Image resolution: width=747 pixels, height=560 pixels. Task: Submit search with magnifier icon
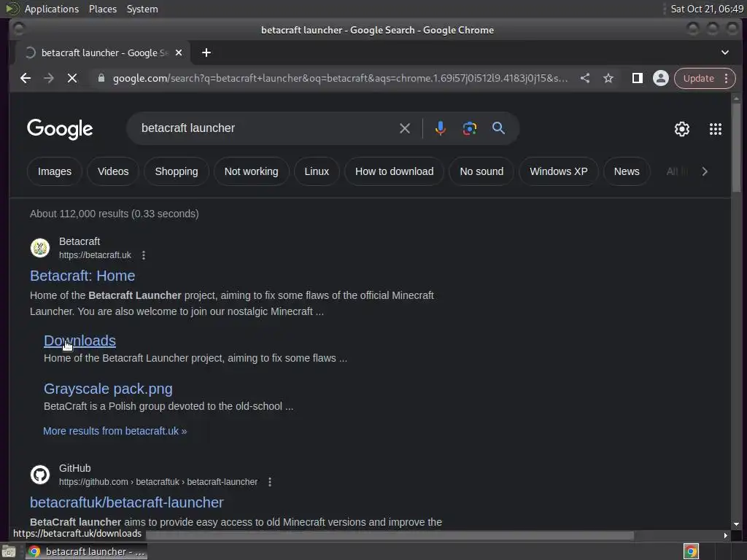point(498,128)
